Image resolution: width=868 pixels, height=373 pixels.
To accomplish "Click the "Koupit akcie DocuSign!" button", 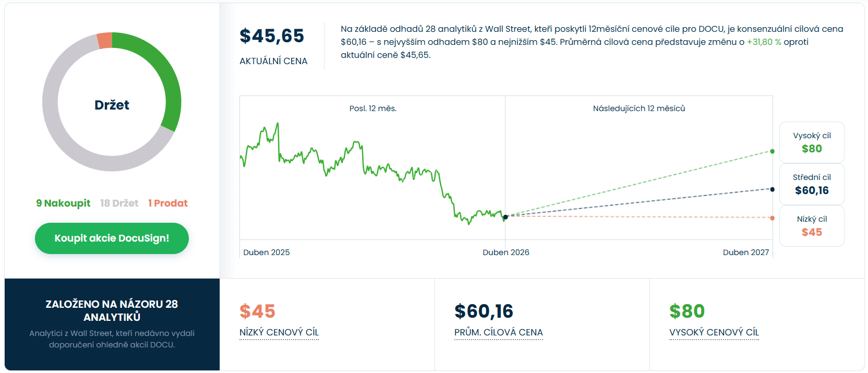I will click(112, 238).
